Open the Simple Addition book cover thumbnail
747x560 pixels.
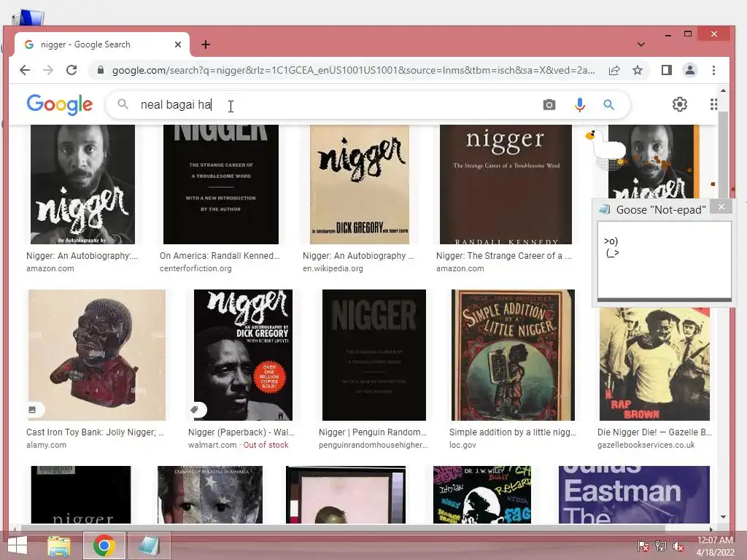(x=513, y=355)
